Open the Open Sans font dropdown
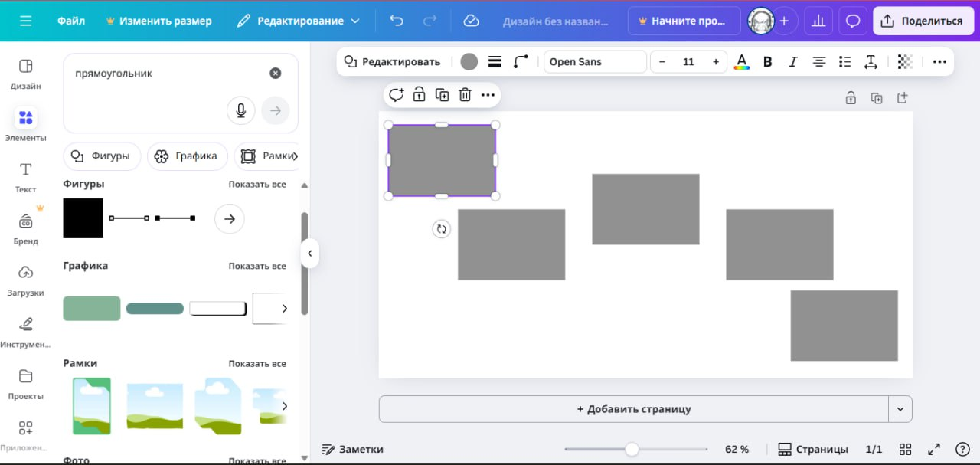 [x=595, y=62]
